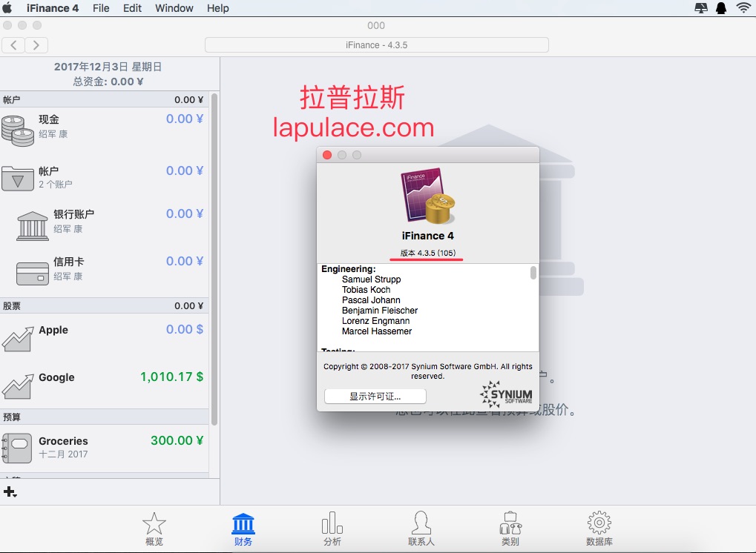Select the 现金 cash coins icon
Screen dimensions: 756x553
(18, 130)
